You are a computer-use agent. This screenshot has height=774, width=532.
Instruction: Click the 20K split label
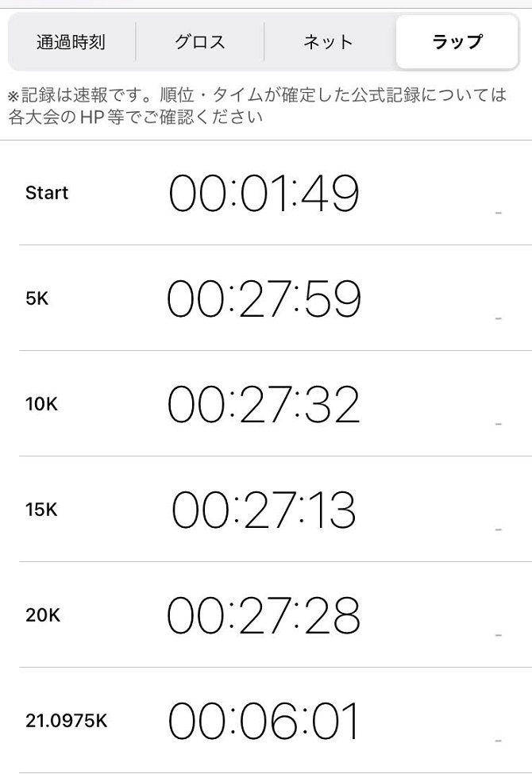pos(43,615)
